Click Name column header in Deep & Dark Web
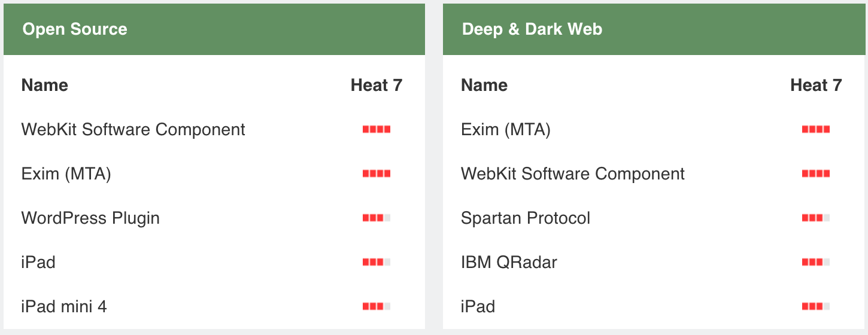Image resolution: width=868 pixels, height=335 pixels. [484, 86]
